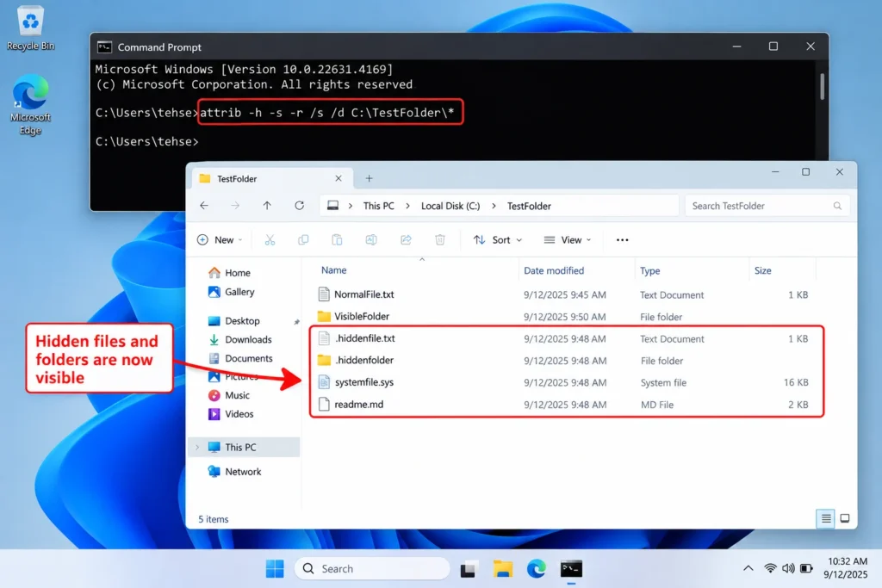Click the Paste clipboard icon
The height and width of the screenshot is (588, 882).
pyautogui.click(x=337, y=240)
